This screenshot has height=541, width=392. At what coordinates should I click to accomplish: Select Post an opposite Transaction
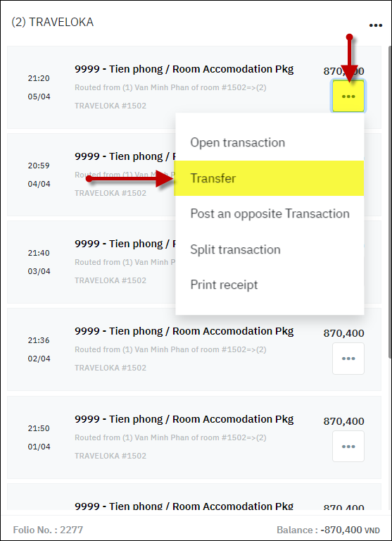(x=270, y=213)
